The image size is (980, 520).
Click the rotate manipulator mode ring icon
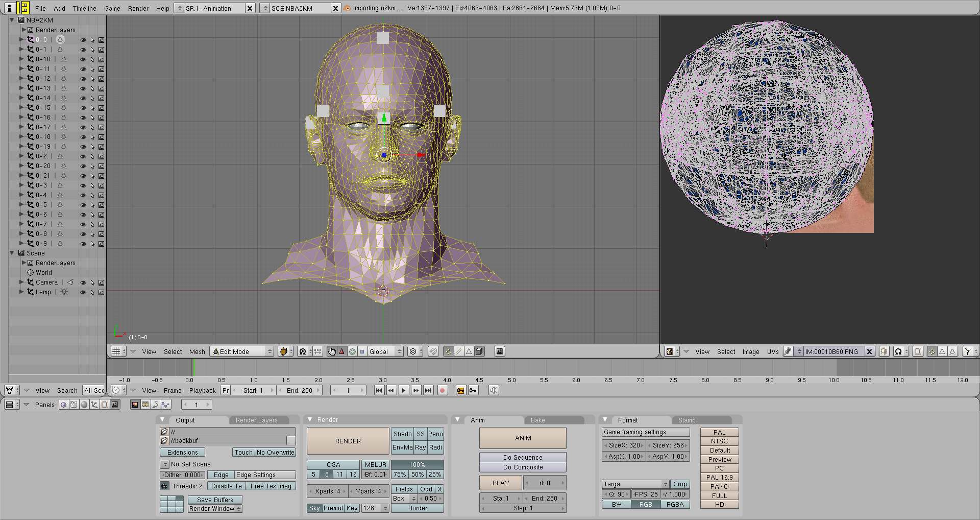coord(352,351)
